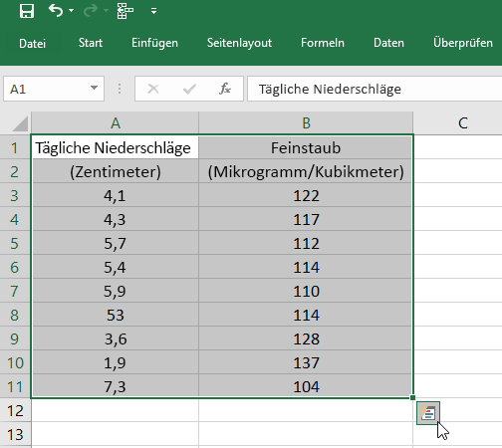The image size is (502, 448).
Task: Select column A header
Action: [x=116, y=123]
